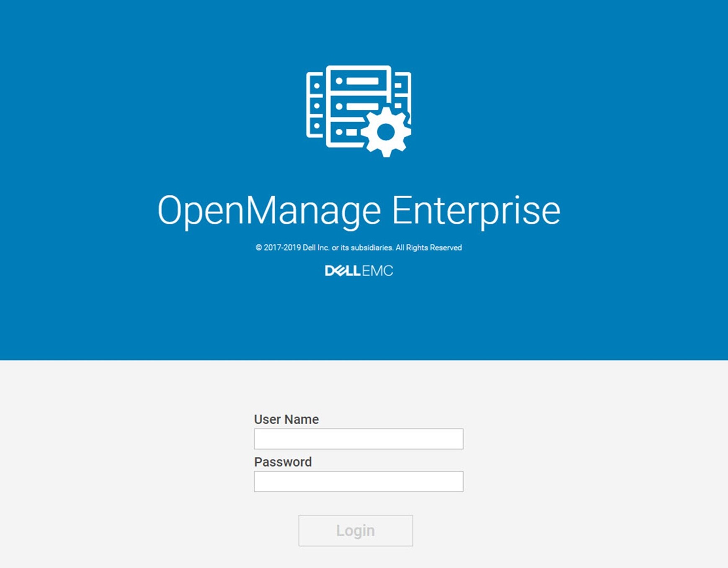
Task: Click the Login button
Action: (356, 530)
